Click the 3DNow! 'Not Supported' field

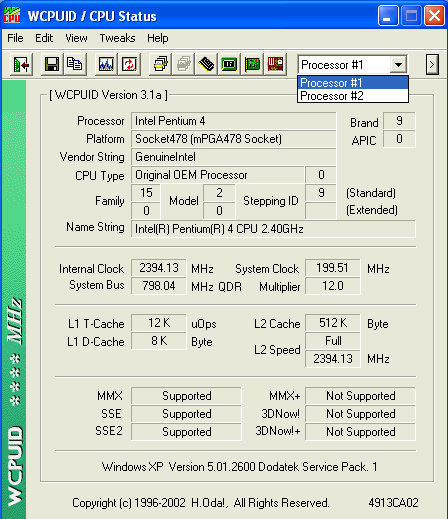(360, 414)
